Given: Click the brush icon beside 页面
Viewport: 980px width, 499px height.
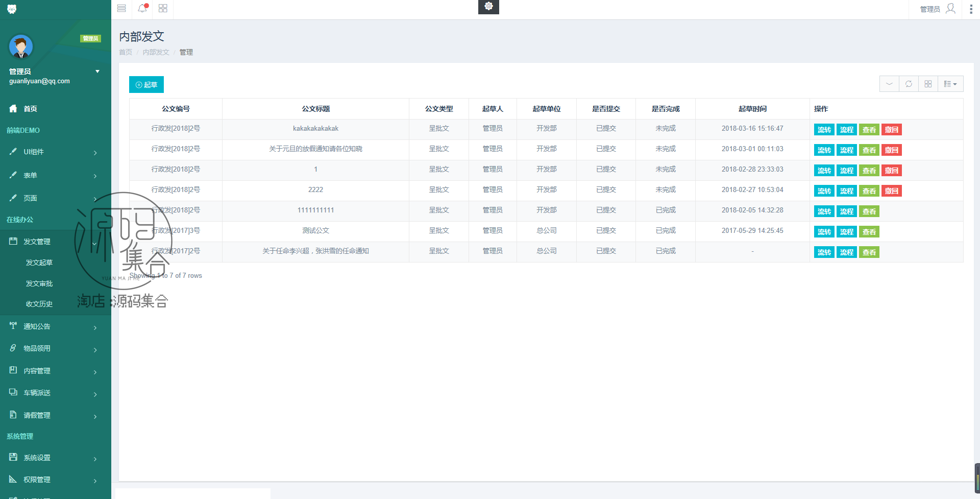Looking at the screenshot, I should click(x=13, y=198).
